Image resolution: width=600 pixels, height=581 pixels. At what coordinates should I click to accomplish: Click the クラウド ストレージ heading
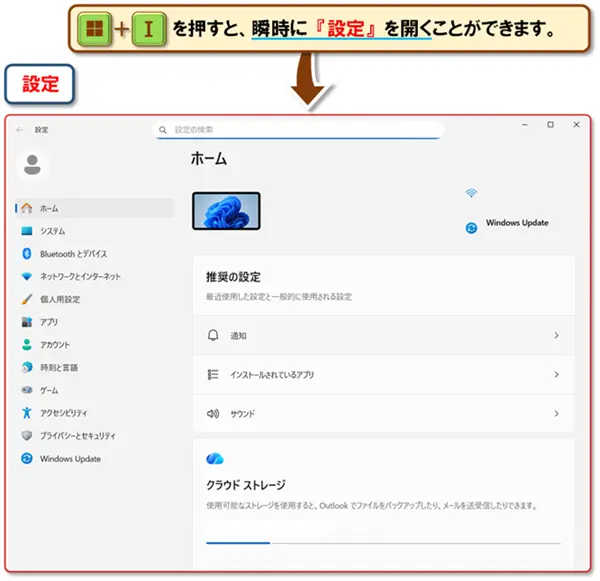point(246,485)
